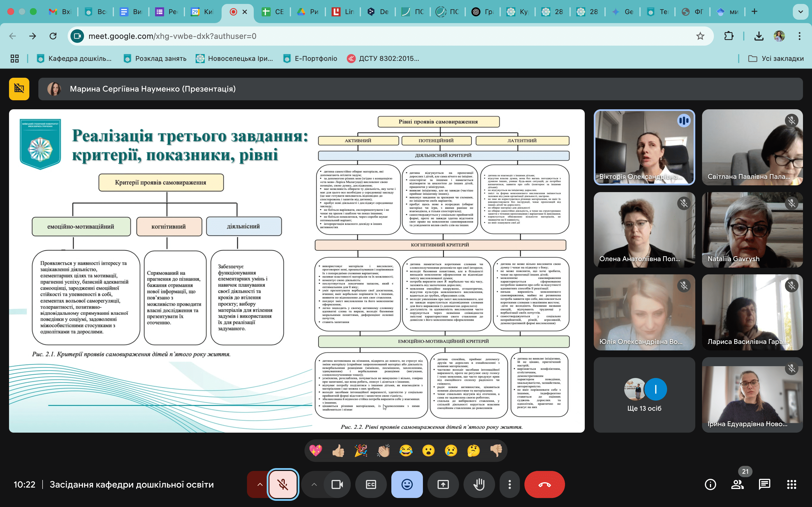This screenshot has width=812, height=507.
Task: Click the yellow presentation hide icon
Action: (19, 89)
